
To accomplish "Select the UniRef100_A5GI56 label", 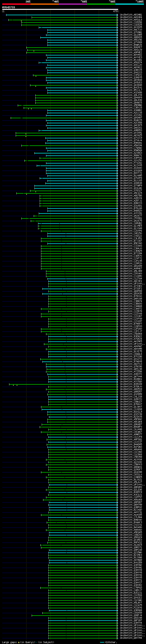I will (131, 40).
